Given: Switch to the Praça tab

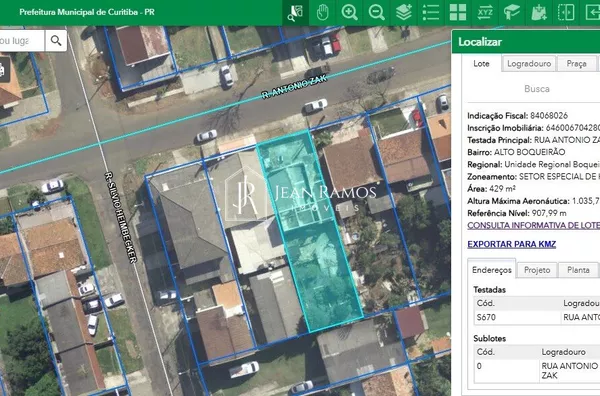Looking at the screenshot, I should [x=577, y=64].
